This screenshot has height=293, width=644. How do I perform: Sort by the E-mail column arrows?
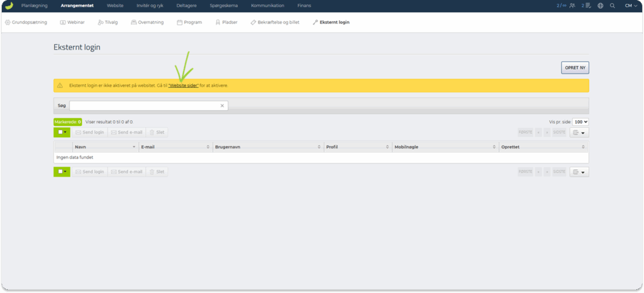[208, 146]
